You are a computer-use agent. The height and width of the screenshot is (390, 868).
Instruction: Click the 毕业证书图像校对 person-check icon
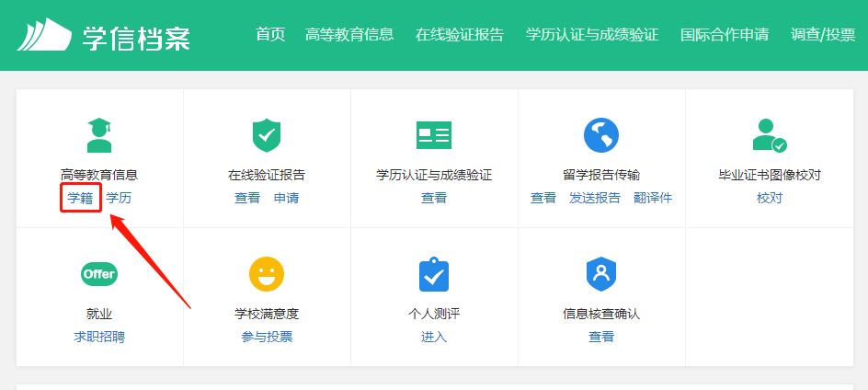tap(770, 135)
